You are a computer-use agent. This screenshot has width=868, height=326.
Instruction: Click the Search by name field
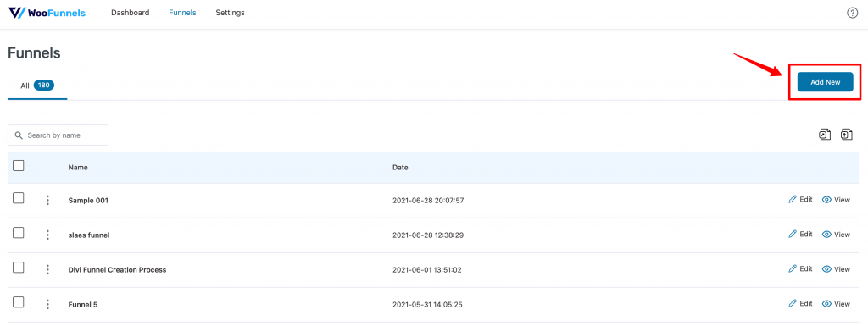[58, 135]
